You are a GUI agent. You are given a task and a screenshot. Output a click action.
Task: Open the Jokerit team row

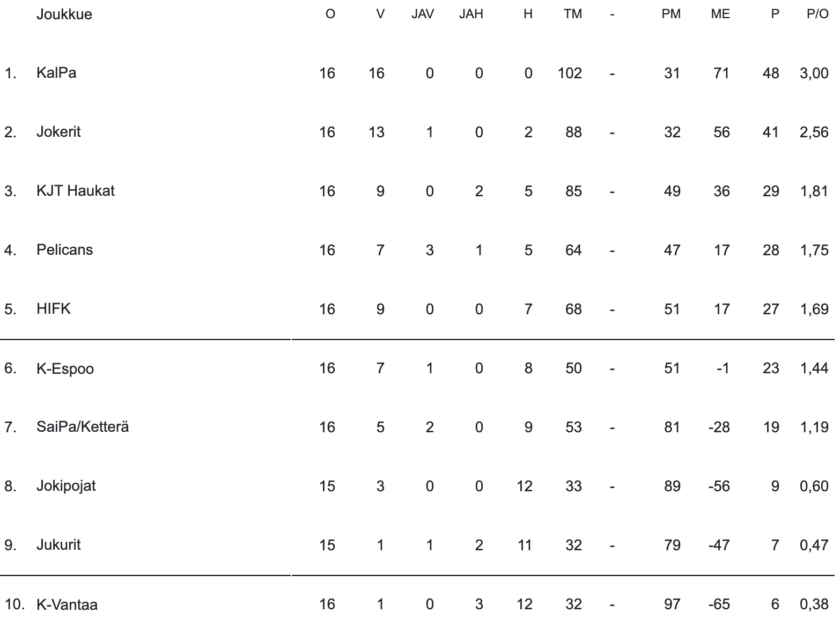58,132
